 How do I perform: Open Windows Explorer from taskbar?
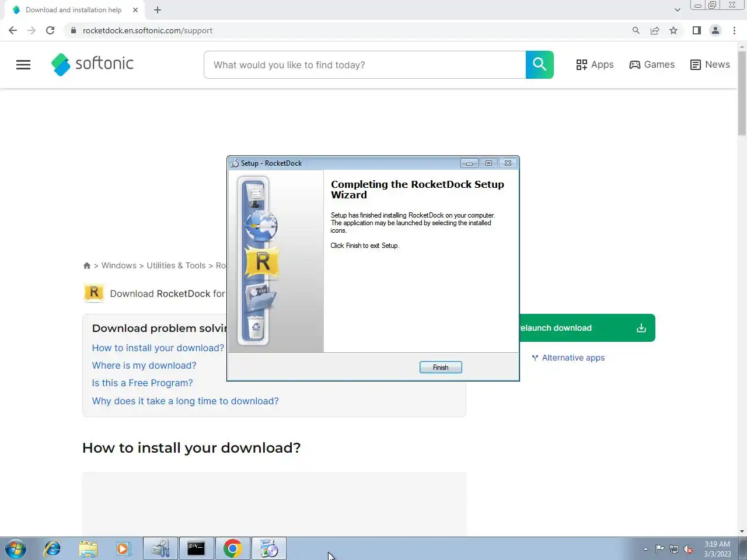tap(88, 548)
